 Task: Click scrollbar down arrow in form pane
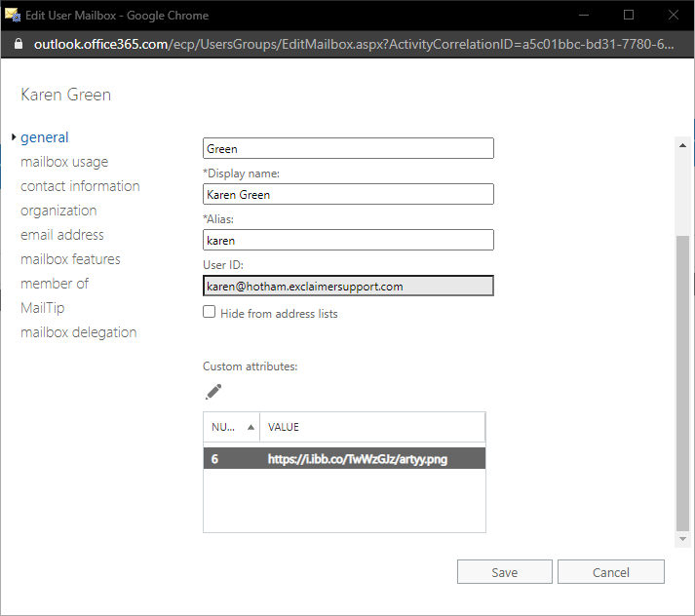coord(682,539)
